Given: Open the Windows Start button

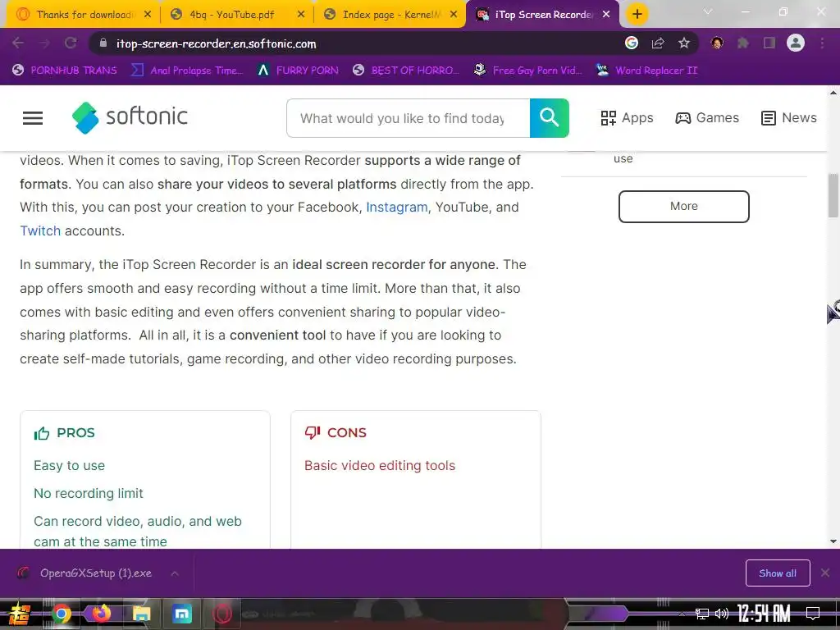Looking at the screenshot, I should coord(20,614).
